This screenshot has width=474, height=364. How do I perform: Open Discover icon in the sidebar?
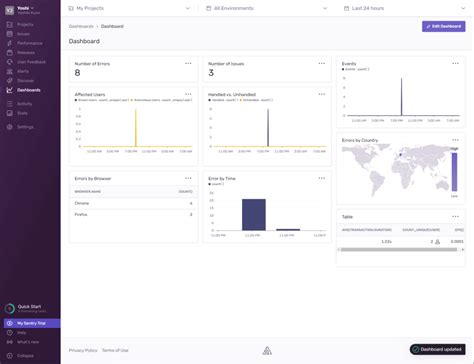click(x=10, y=80)
